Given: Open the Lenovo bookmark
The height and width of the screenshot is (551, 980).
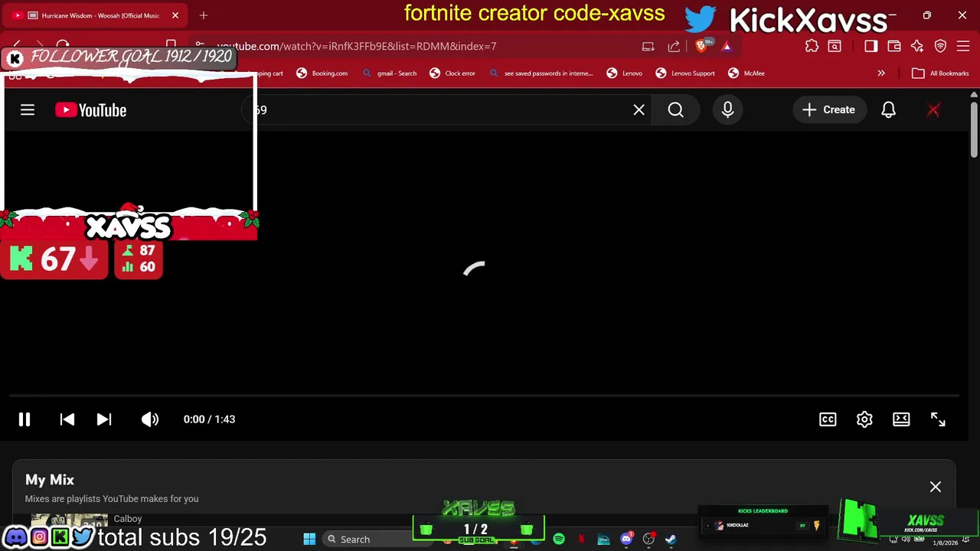Looking at the screenshot, I should tap(625, 73).
